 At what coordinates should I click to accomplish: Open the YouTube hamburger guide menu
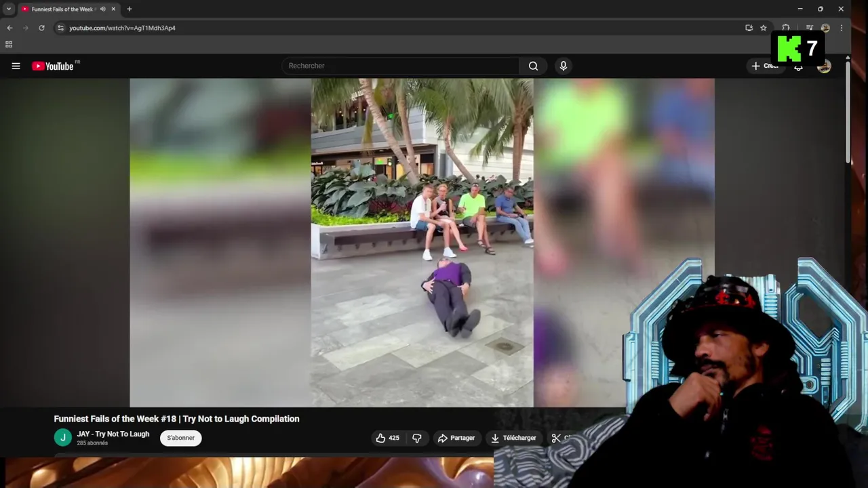tap(16, 66)
